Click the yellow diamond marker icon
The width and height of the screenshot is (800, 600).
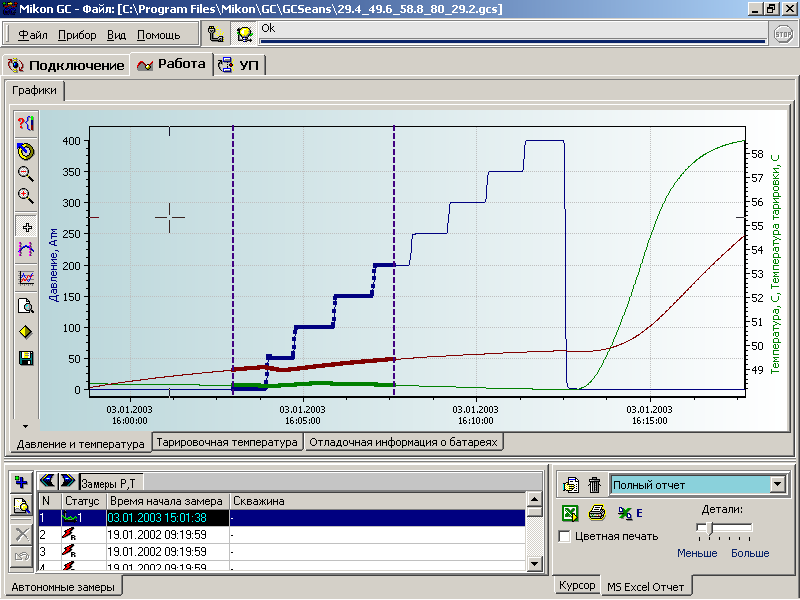pyautogui.click(x=27, y=332)
